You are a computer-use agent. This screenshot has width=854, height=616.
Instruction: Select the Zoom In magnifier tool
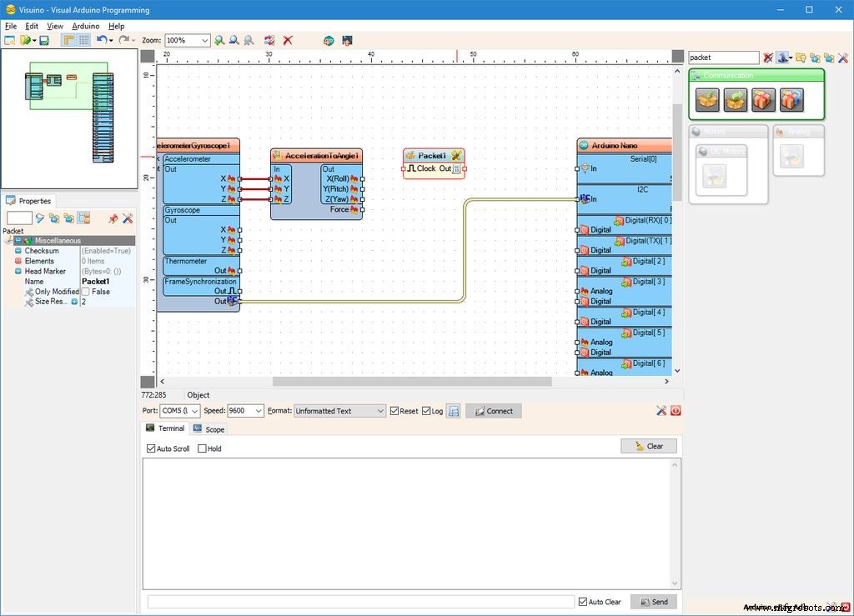[x=219, y=40]
